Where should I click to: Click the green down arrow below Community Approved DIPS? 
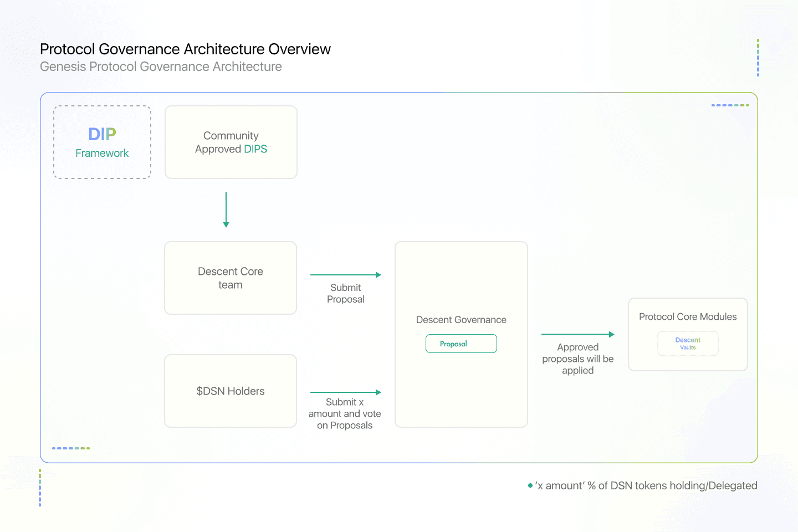(x=226, y=210)
